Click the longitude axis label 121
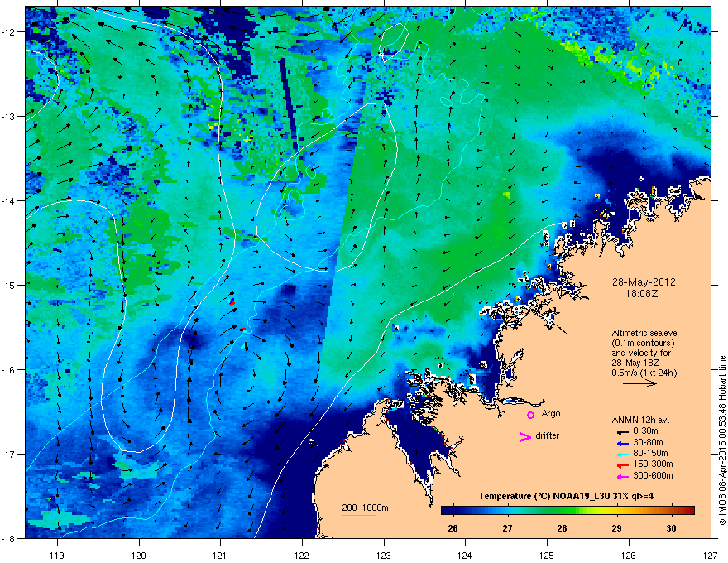 220,555
